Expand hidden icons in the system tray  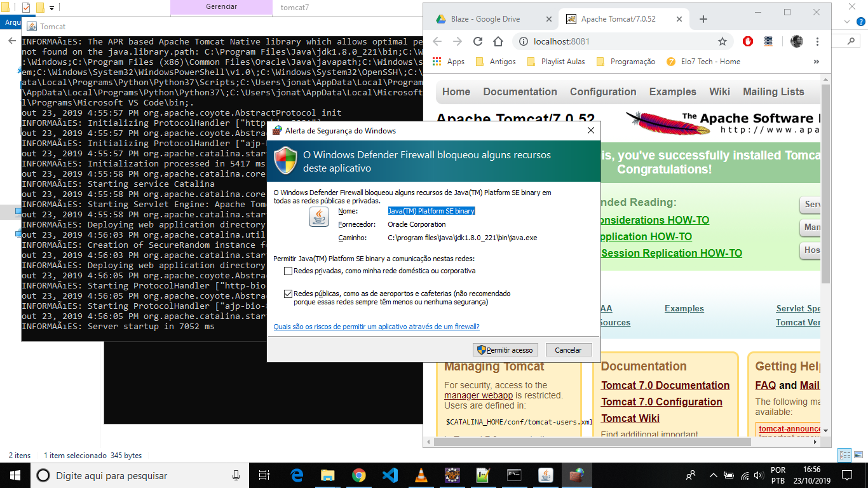713,475
